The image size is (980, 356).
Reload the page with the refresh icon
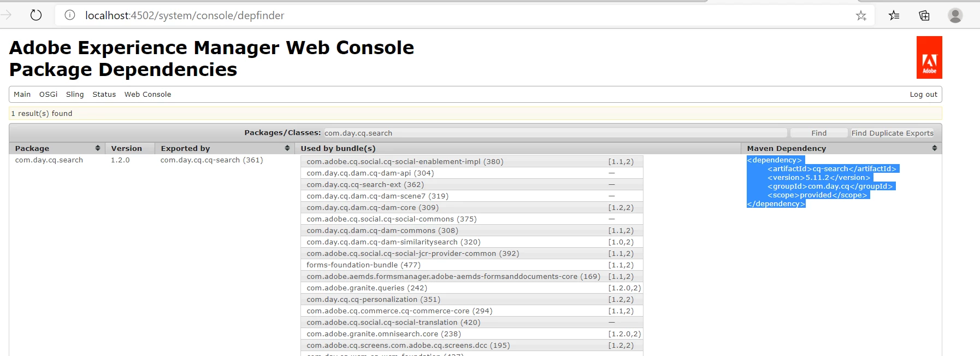point(36,15)
